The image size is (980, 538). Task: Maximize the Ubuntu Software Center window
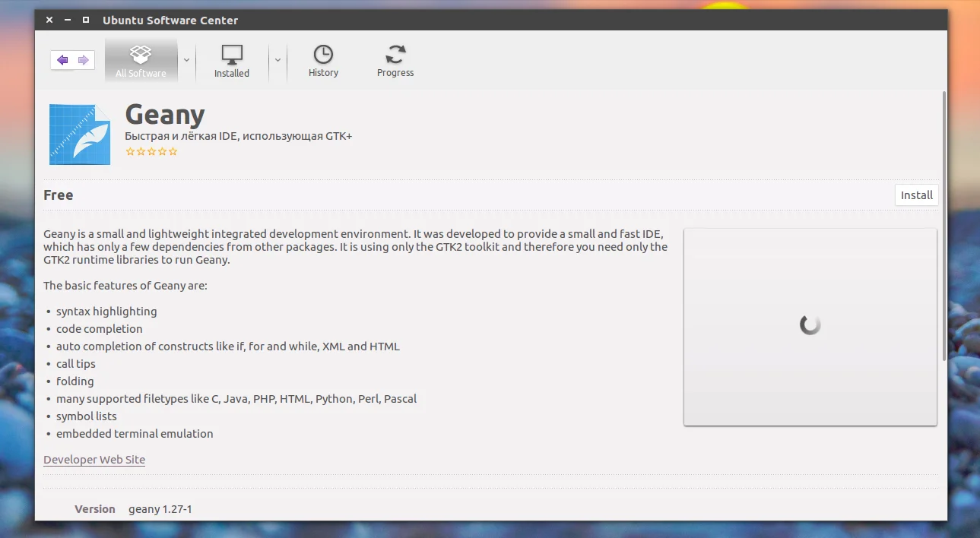[86, 21]
